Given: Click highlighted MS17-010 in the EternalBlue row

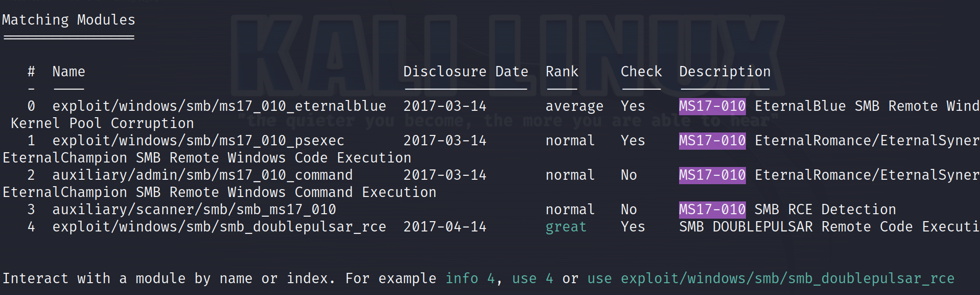Looking at the screenshot, I should coord(712,106).
